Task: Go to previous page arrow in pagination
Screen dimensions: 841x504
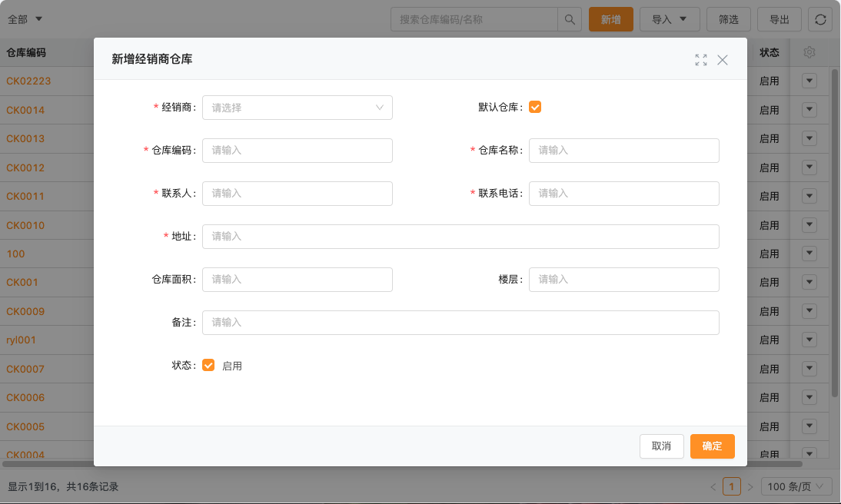Action: coord(713,486)
